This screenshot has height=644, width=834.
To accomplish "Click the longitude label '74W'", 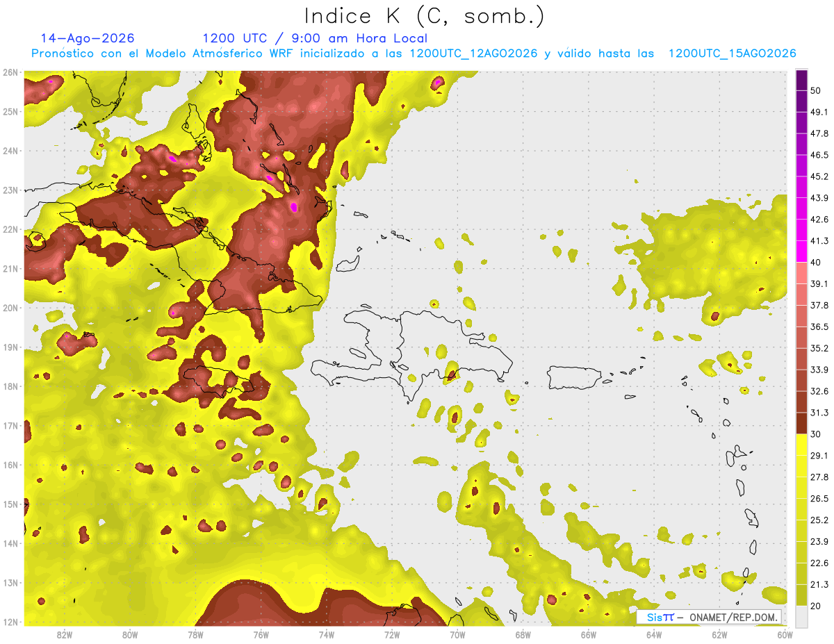I will pyautogui.click(x=327, y=634).
